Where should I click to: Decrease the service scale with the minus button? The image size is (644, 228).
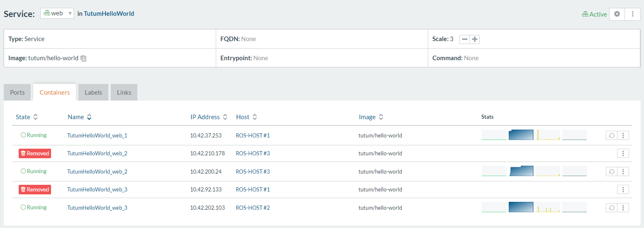[465, 39]
